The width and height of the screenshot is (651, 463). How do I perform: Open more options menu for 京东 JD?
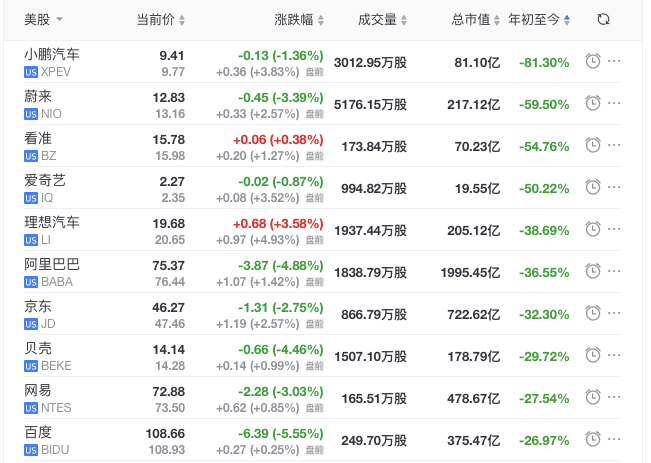coord(615,313)
